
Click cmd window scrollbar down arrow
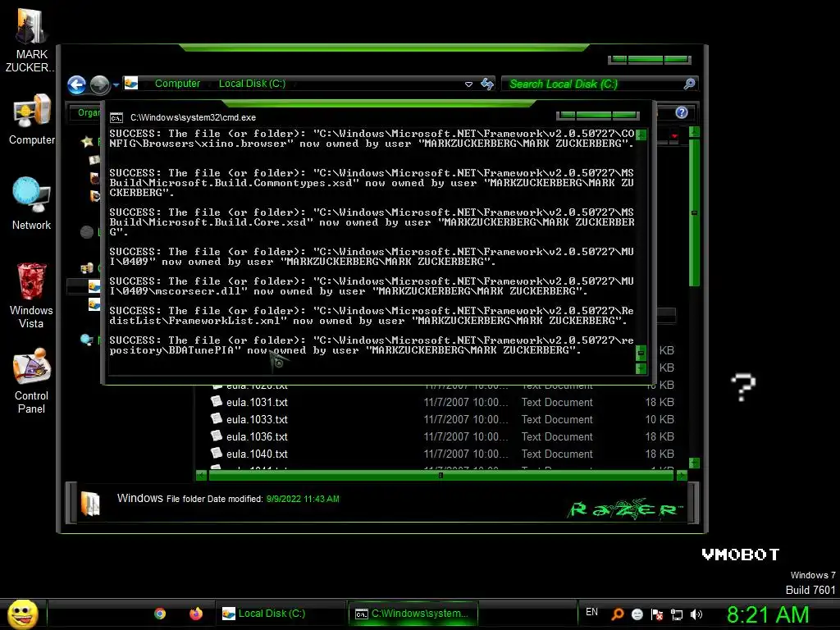[x=641, y=368]
